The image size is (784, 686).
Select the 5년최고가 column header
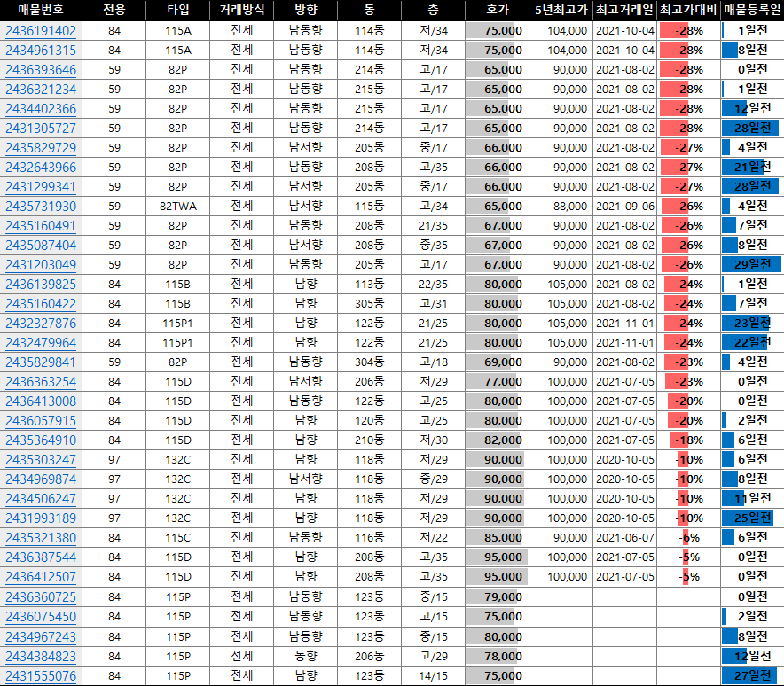point(561,10)
